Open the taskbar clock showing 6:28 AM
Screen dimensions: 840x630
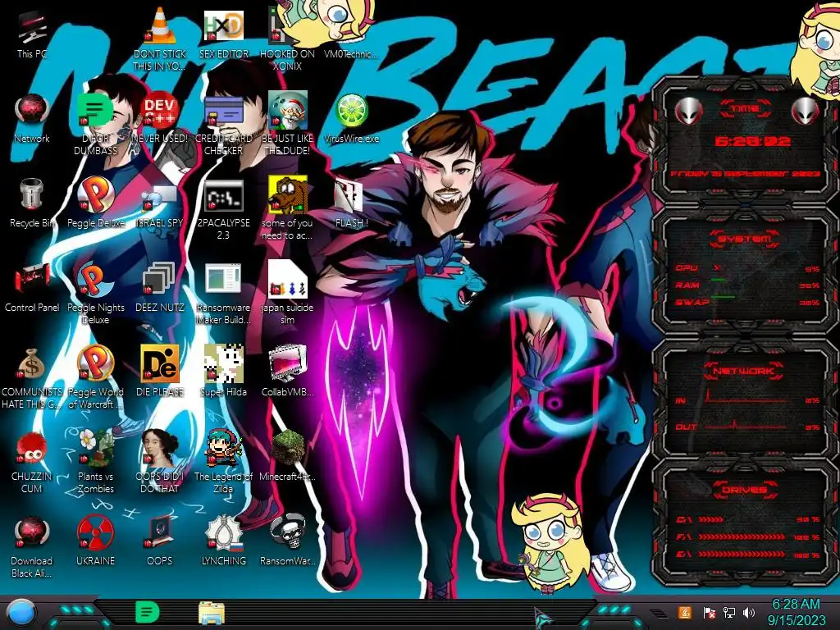(x=796, y=612)
